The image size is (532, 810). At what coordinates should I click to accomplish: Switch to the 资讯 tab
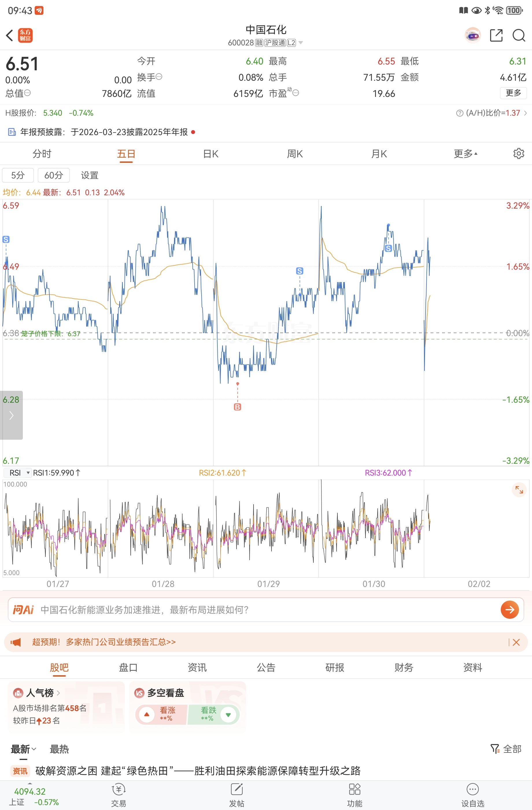pyautogui.click(x=197, y=667)
